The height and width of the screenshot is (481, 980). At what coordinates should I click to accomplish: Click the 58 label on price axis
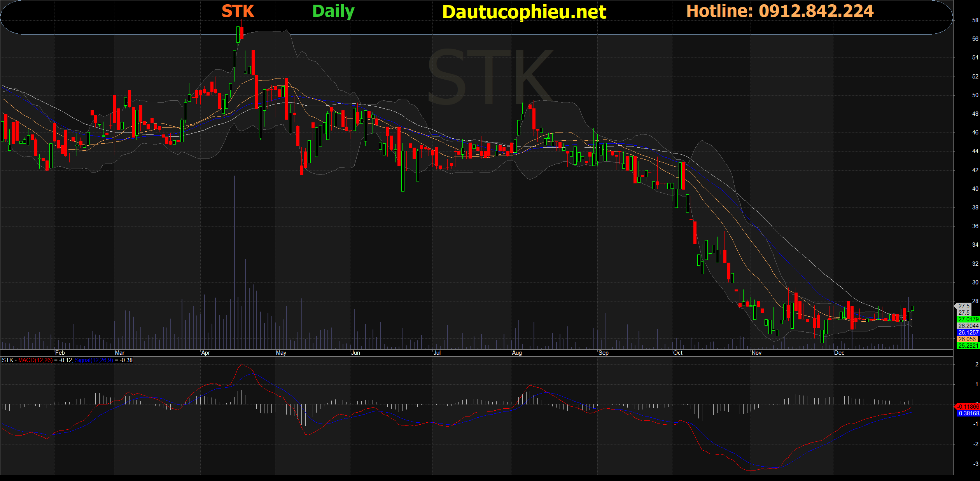point(975,20)
